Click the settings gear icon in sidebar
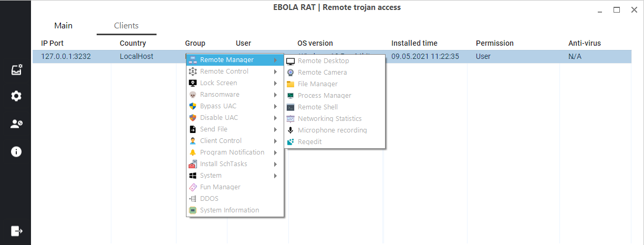This screenshot has height=245, width=644. click(x=16, y=96)
